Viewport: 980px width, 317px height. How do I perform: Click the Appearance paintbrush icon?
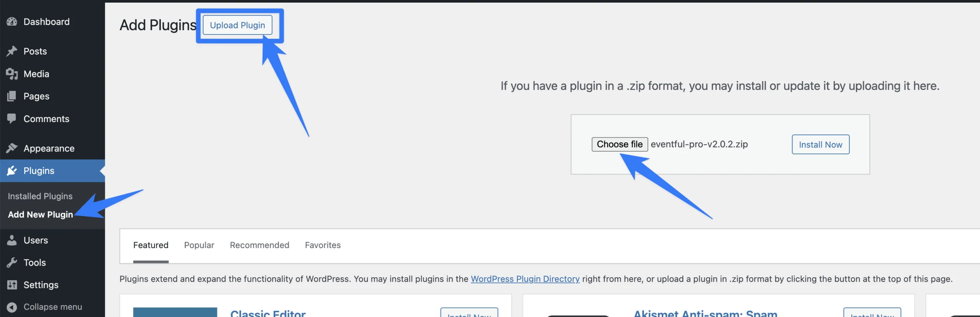[x=12, y=148]
